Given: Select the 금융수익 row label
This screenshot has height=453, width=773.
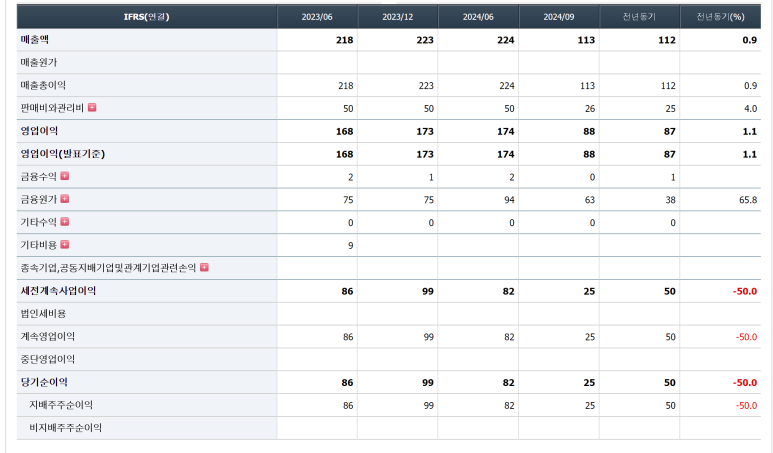Looking at the screenshot, I should tap(39, 176).
